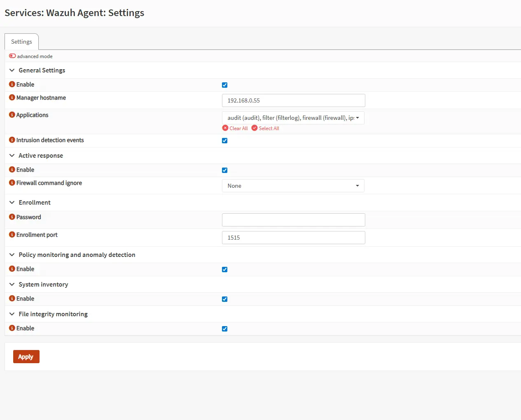Collapse the Enrollment section

tap(12, 203)
